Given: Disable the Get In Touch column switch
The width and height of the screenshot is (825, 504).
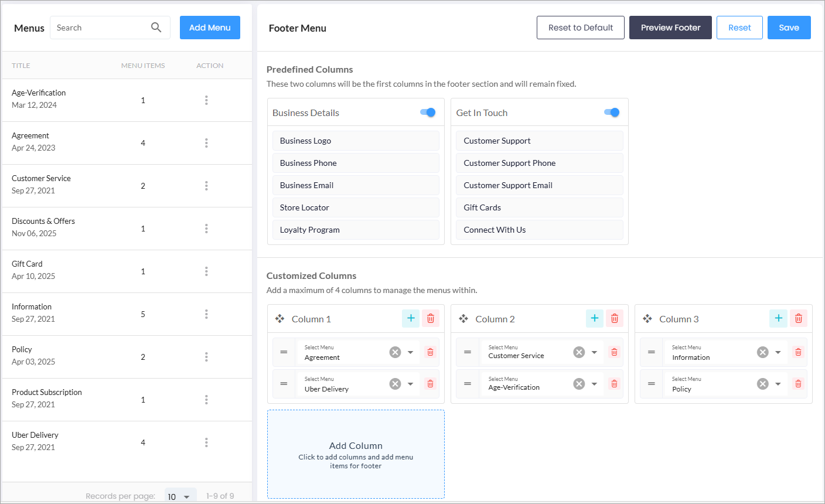Looking at the screenshot, I should (612, 113).
